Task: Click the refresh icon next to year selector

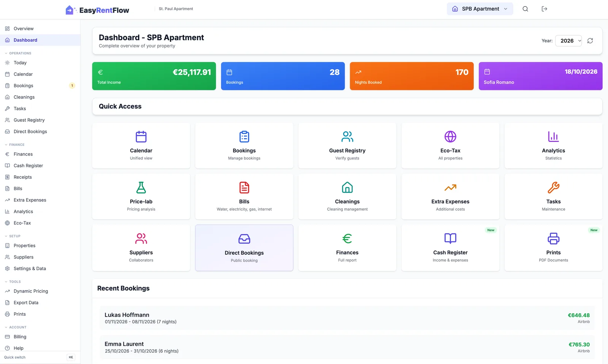Action: [590, 41]
